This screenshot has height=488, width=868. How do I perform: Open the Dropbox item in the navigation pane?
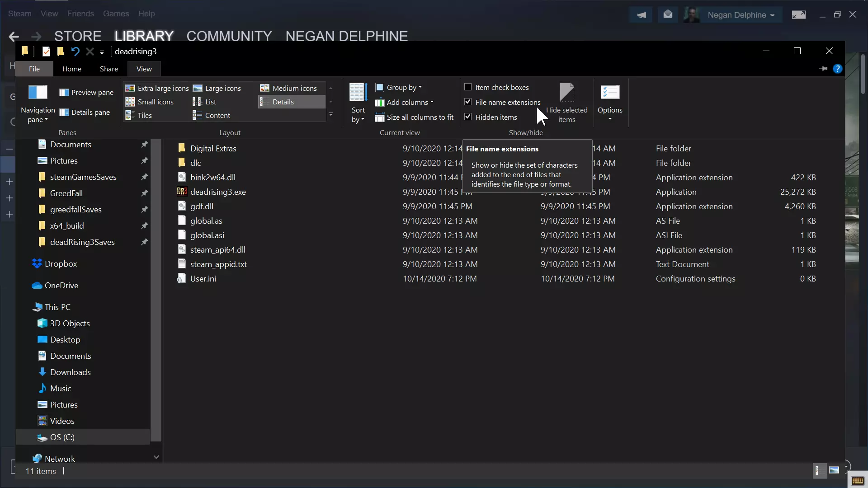tap(61, 264)
